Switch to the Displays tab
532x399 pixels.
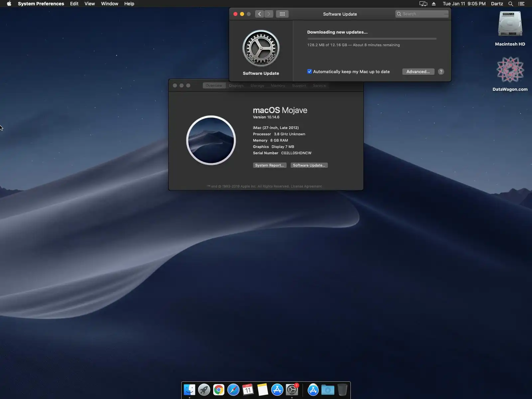click(x=236, y=85)
